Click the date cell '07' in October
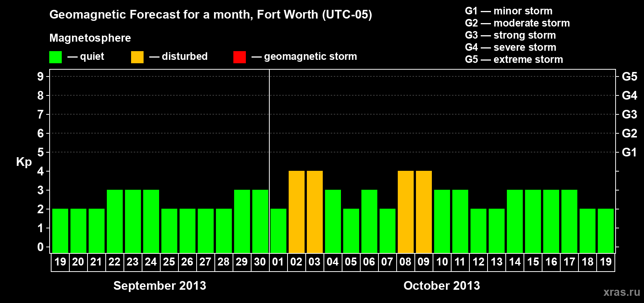This screenshot has width=644, height=303. coord(387,262)
